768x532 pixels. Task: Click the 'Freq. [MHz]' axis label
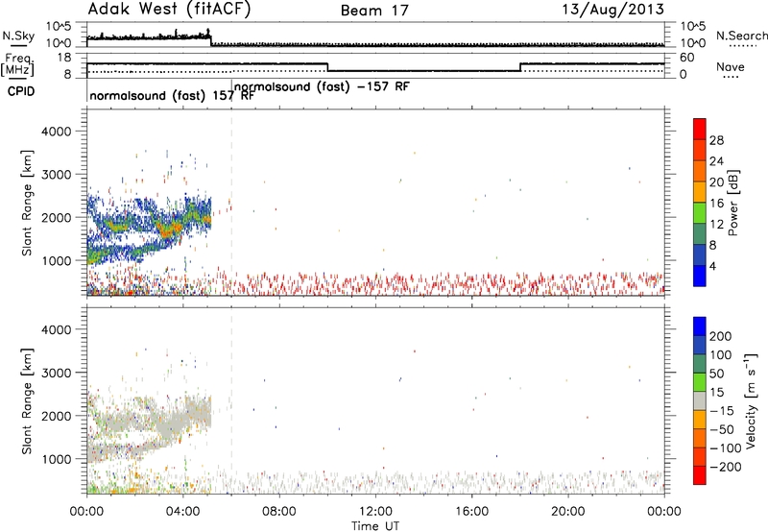[17, 64]
